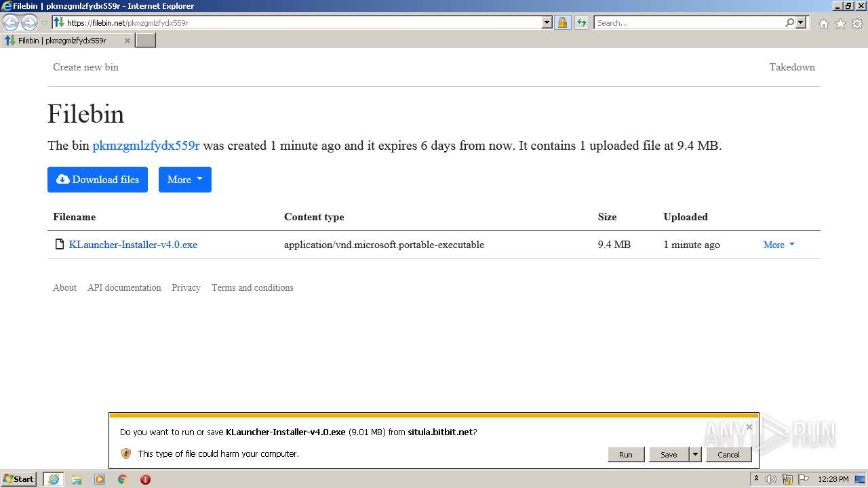Open a new blank tab
Viewport: 868px width, 488px height.
(x=146, y=41)
